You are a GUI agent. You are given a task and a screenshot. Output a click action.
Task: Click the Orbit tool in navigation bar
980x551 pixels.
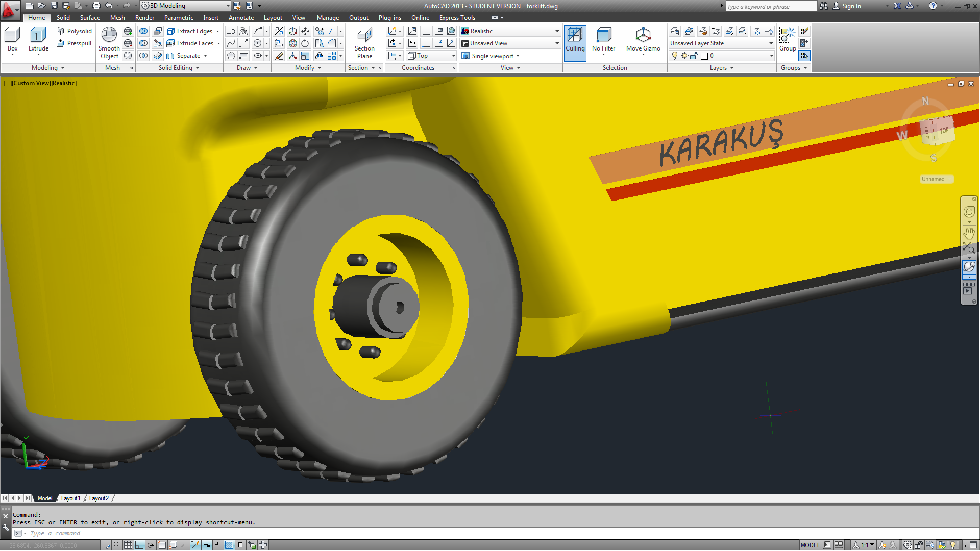969,266
